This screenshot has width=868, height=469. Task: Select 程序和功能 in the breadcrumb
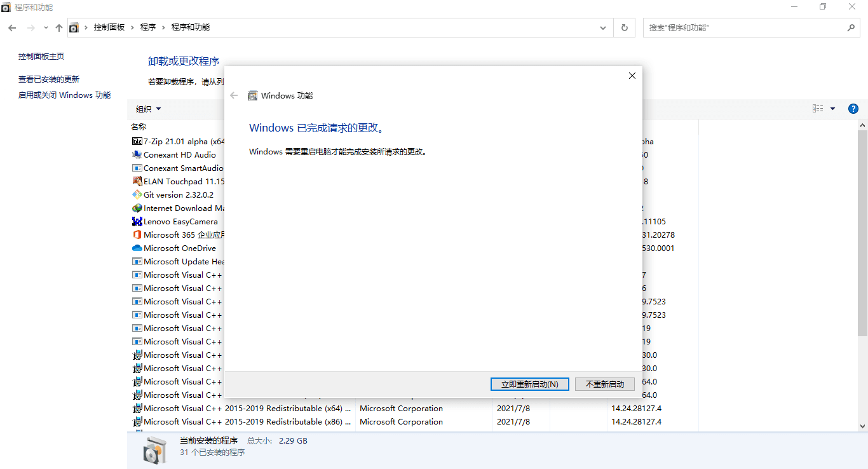(191, 27)
